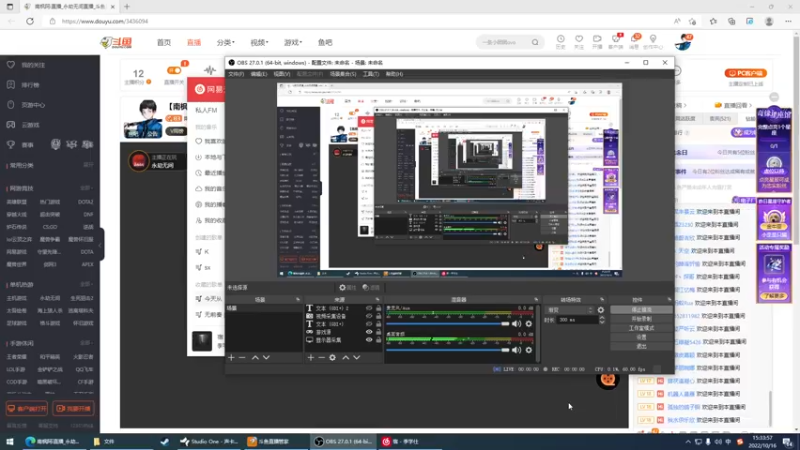Screen dimensions: 800x450
Task: Pop out the Audio Mixer dock header icon
Action: tap(536, 299)
